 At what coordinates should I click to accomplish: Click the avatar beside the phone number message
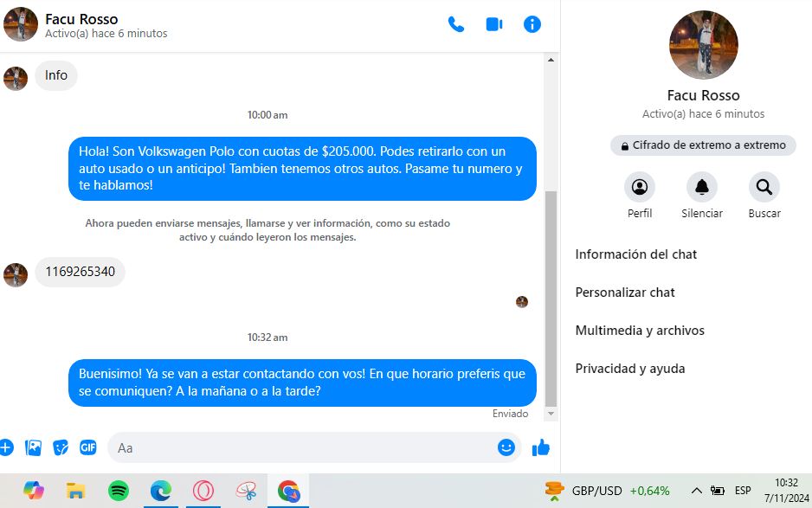tap(16, 275)
